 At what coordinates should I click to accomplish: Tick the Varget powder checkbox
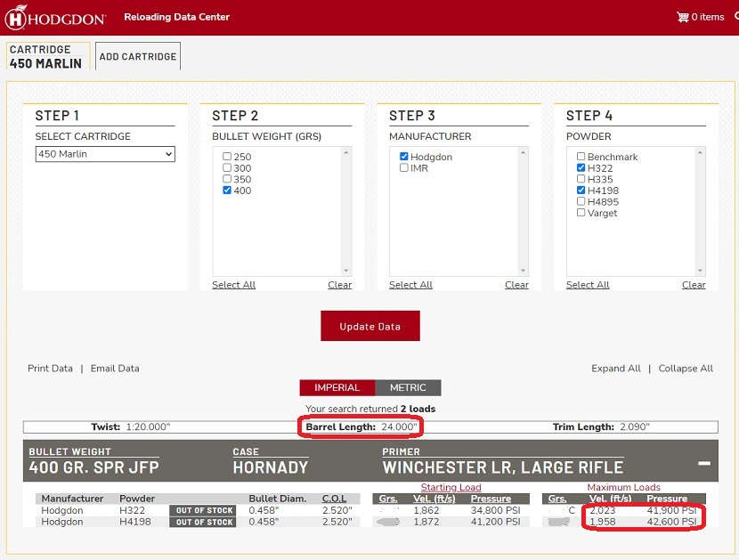click(x=581, y=213)
